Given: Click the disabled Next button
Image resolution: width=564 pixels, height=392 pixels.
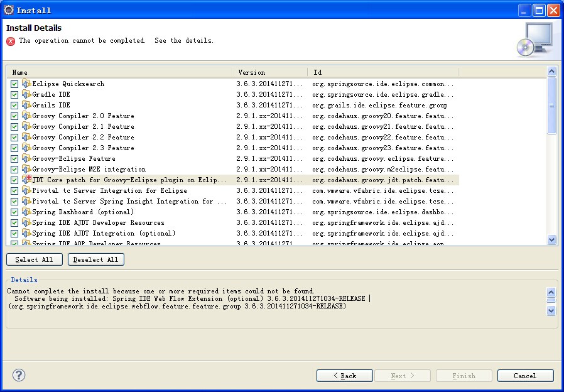Looking at the screenshot, I should [403, 376].
